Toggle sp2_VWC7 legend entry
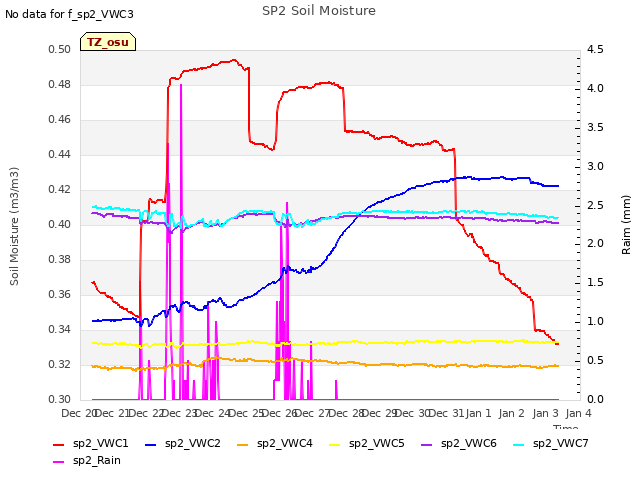Image resolution: width=640 pixels, height=480 pixels. point(551,444)
